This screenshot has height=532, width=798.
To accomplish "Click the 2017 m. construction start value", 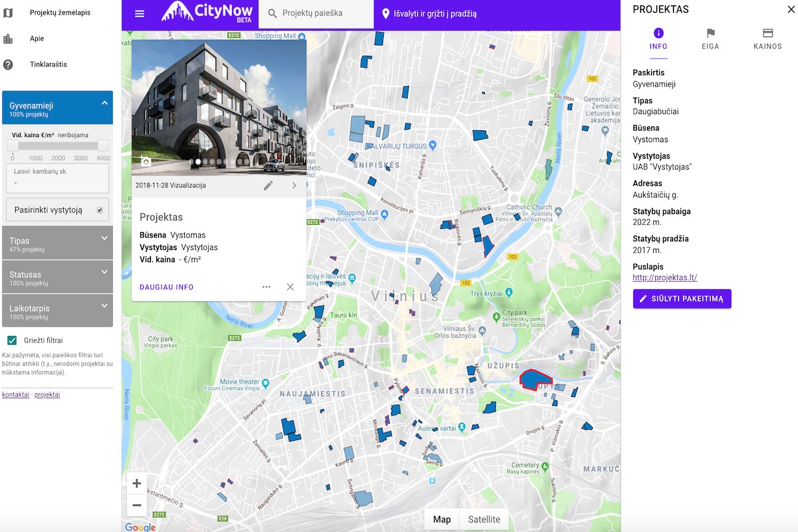I will tap(647, 251).
